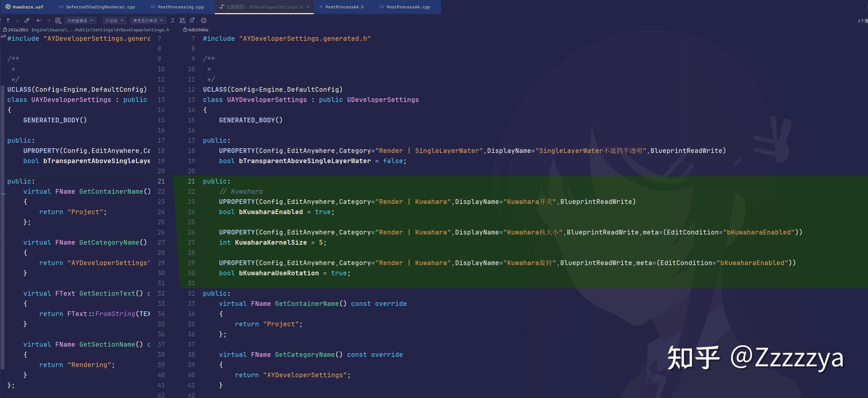Click the AYDeveloperSettings.h file path
The width and height of the screenshot is (868, 398).
(x=100, y=30)
